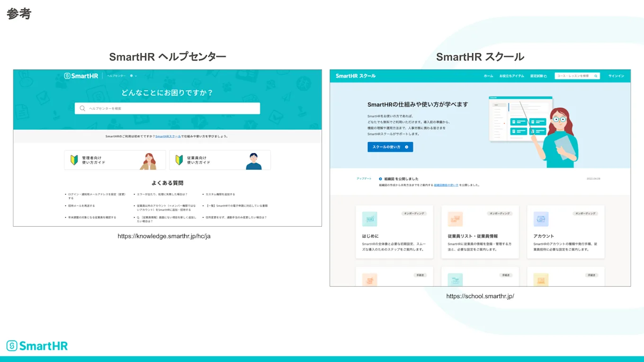
Task: Open the language dropdown next to ヘルプセンター
Action: coord(134,76)
